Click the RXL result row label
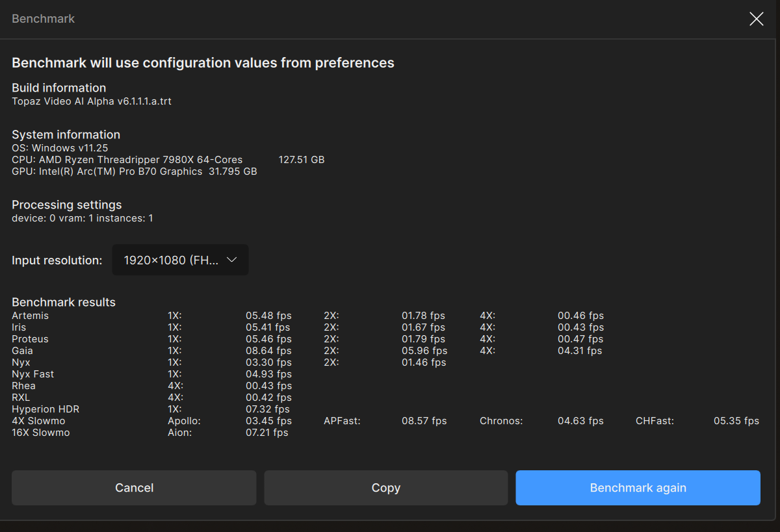 (21, 398)
